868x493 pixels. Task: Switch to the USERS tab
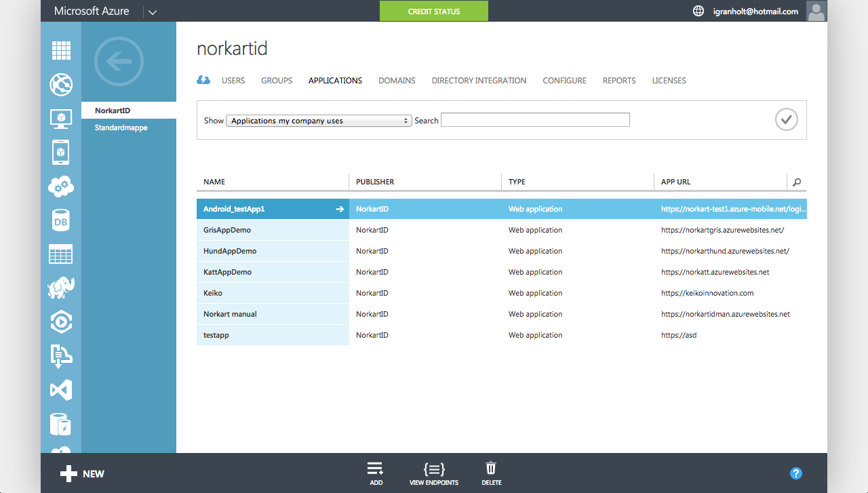[x=233, y=80]
